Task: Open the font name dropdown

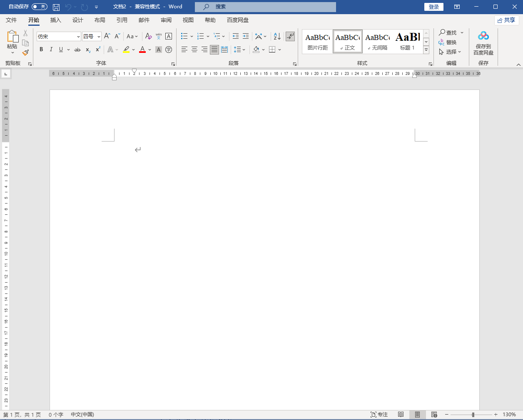Action: coord(78,37)
